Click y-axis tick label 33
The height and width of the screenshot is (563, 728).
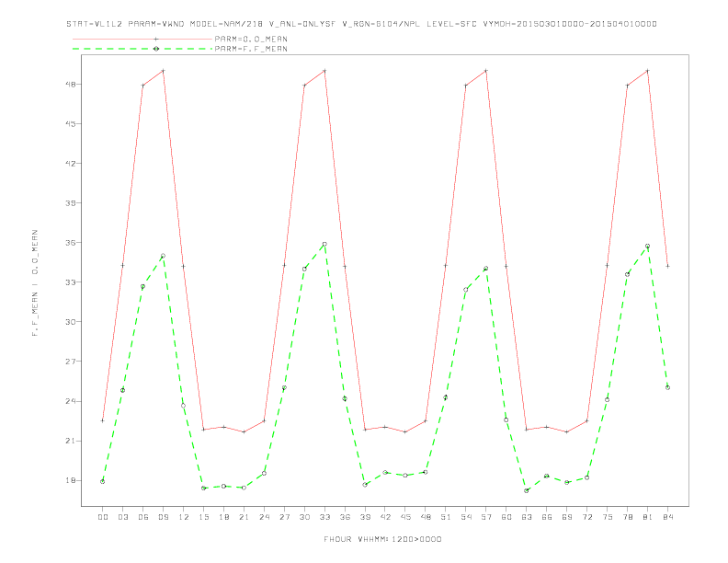coord(72,282)
